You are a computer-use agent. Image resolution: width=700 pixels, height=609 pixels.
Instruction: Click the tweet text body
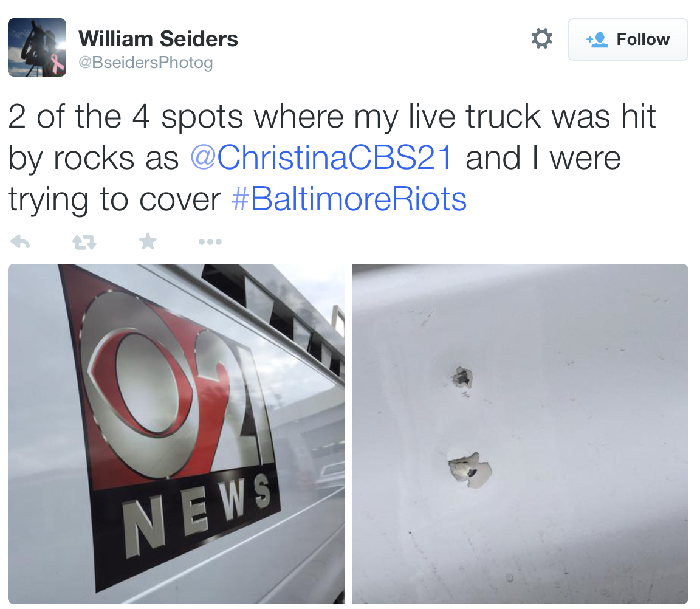click(332, 157)
